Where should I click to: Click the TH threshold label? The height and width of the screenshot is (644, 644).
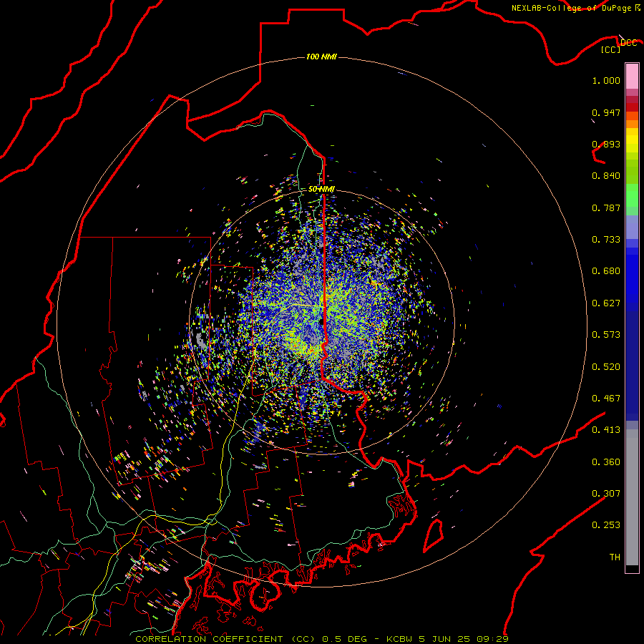tap(615, 557)
